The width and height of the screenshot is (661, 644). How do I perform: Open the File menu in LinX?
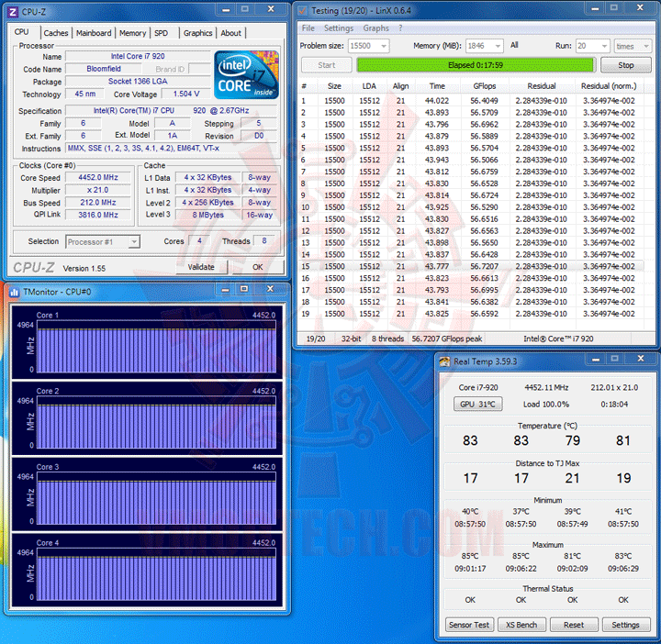pos(308,28)
